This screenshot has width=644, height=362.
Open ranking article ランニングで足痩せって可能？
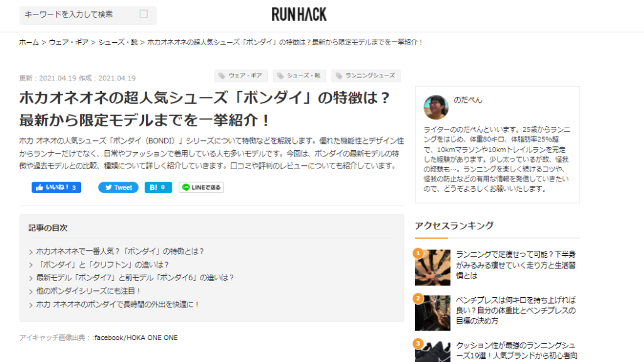pyautogui.click(x=516, y=265)
